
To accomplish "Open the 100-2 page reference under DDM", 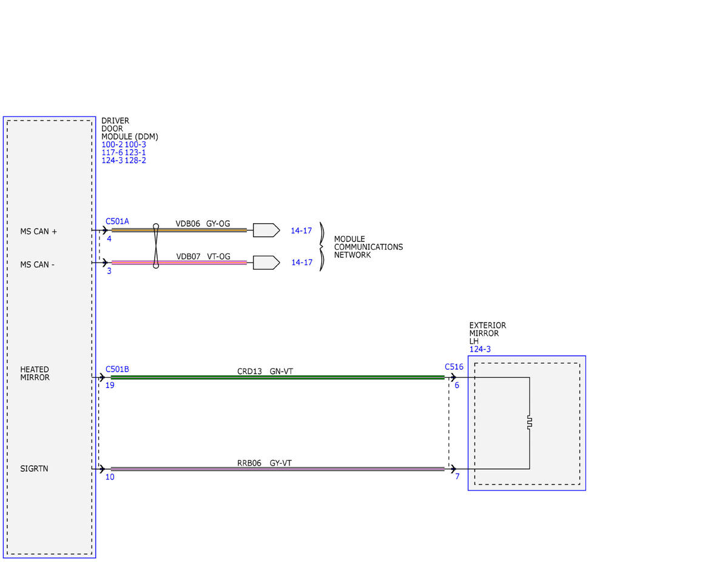I will pos(112,144).
